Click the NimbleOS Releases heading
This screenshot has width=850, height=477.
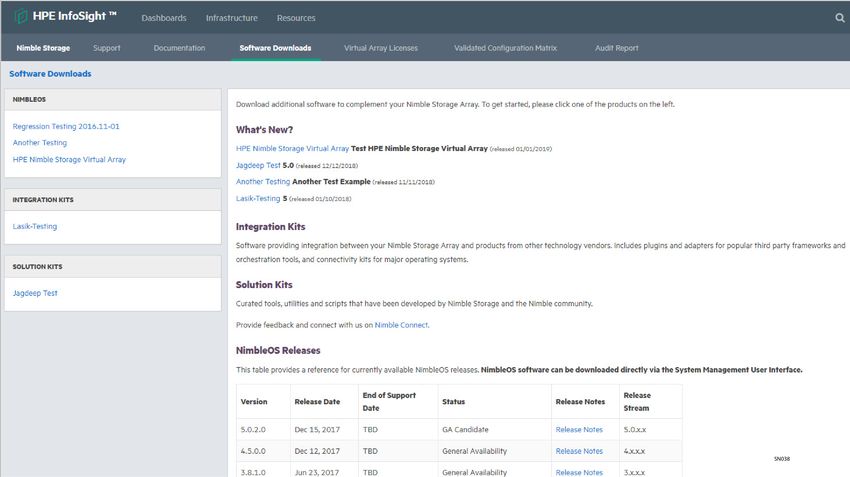278,351
